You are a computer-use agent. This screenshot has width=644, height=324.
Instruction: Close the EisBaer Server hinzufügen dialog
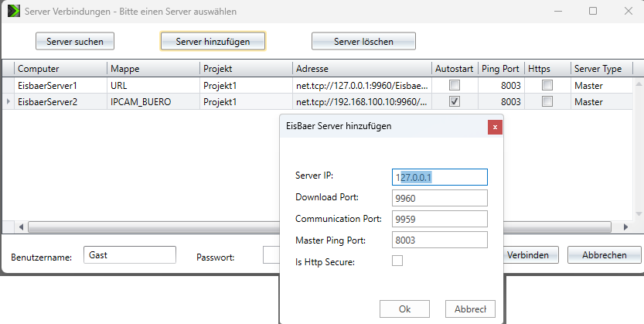[495, 128]
